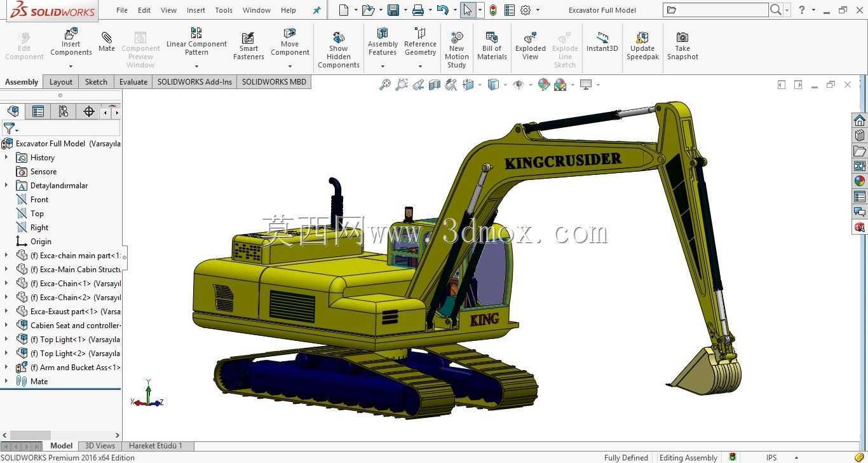Switch to the SOLIDWORKS Add-Ins tab
The height and width of the screenshot is (463, 868).
pos(194,82)
